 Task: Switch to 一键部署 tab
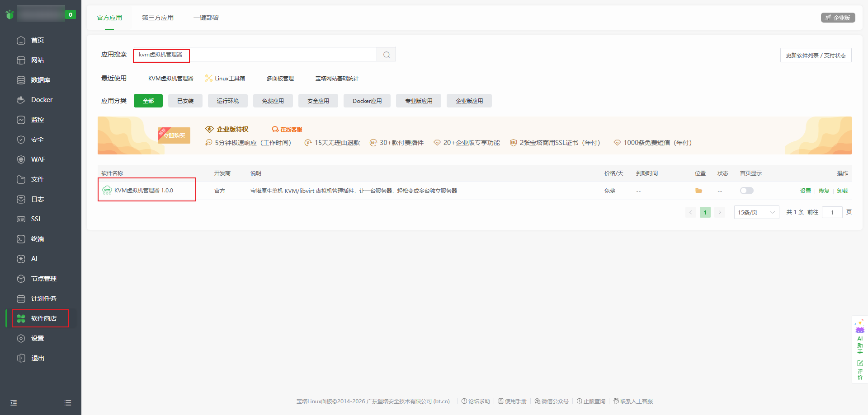206,18
